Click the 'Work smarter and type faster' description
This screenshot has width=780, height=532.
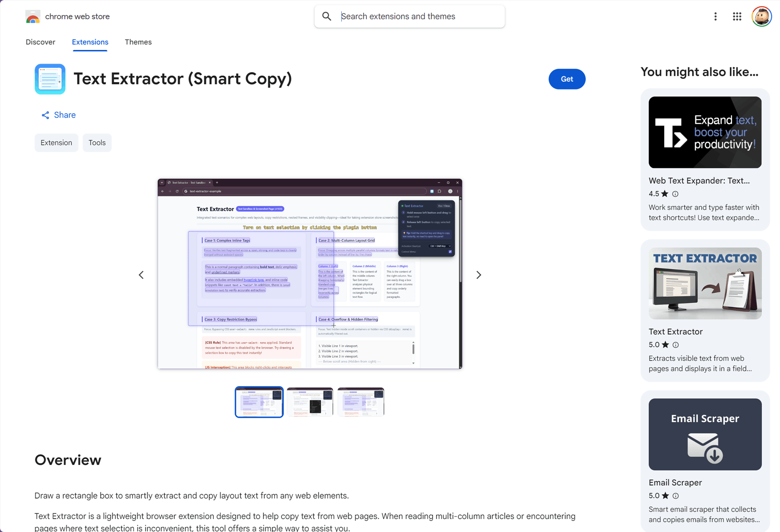pyautogui.click(x=704, y=213)
